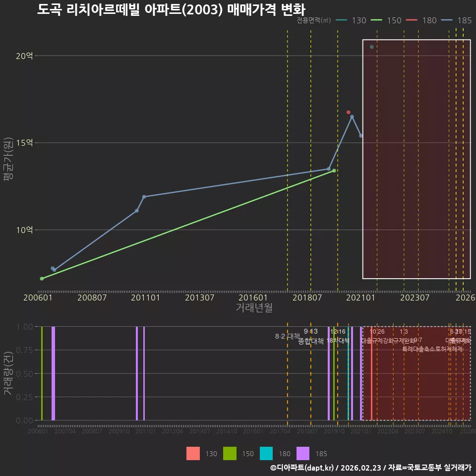476x476 pixels.
Task: Click the cyan 180 legend swatch
Action: (x=267, y=454)
